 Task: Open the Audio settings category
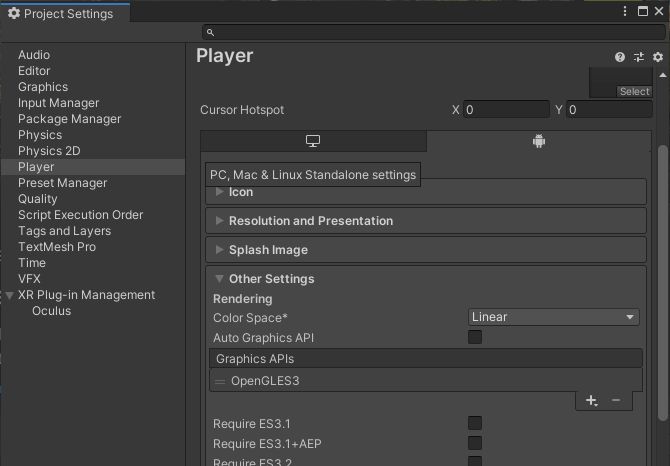(x=34, y=55)
